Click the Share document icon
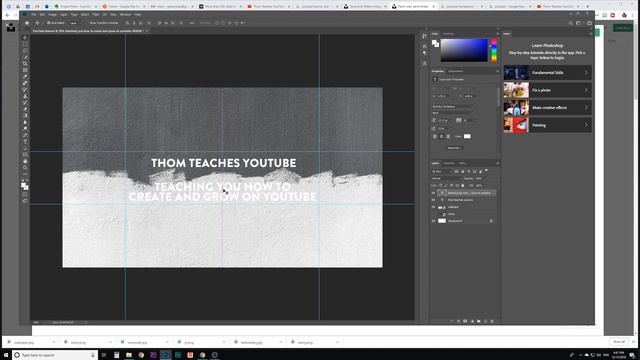640x360 pixels. click(x=589, y=23)
